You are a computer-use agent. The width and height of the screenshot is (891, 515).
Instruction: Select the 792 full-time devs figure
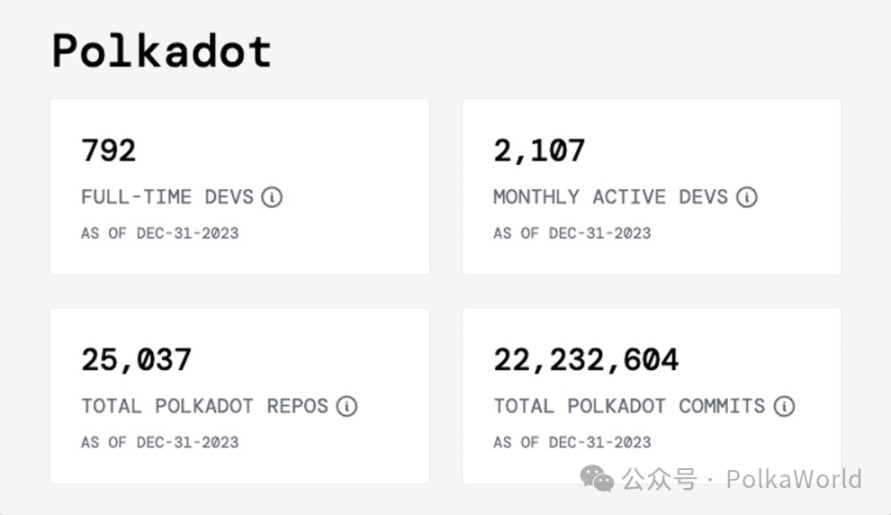point(108,150)
